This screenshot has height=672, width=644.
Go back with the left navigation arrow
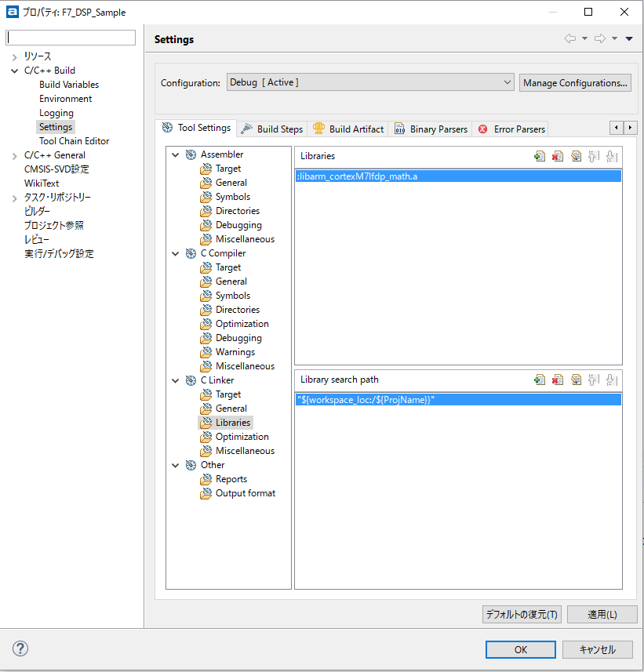(x=569, y=38)
